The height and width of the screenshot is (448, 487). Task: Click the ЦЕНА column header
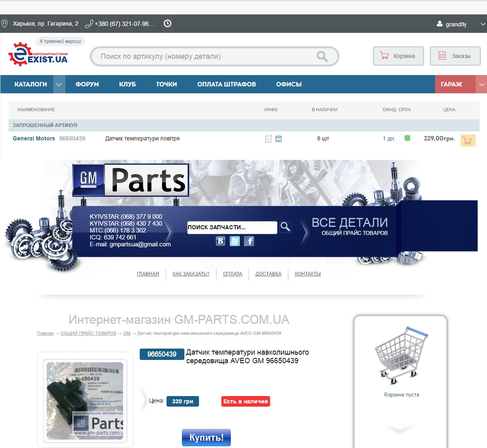click(x=449, y=110)
